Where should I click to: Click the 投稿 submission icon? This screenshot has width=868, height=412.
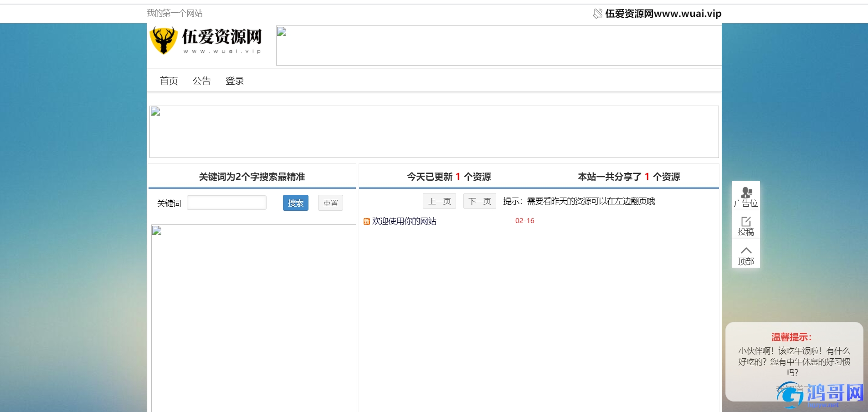click(746, 225)
